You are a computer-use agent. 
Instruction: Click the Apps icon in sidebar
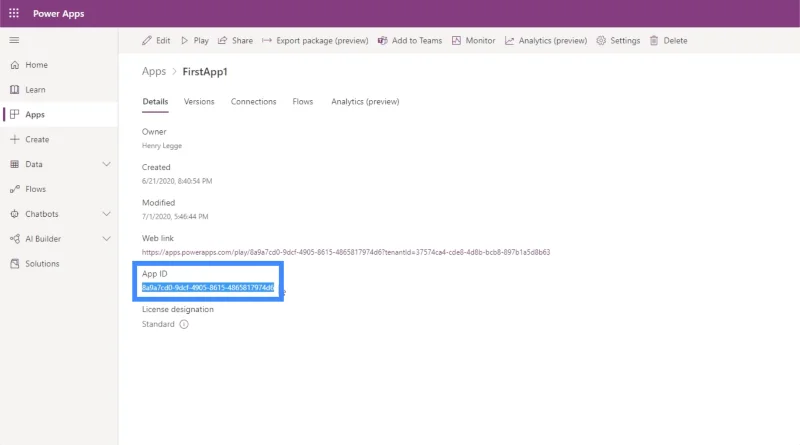pyautogui.click(x=15, y=114)
